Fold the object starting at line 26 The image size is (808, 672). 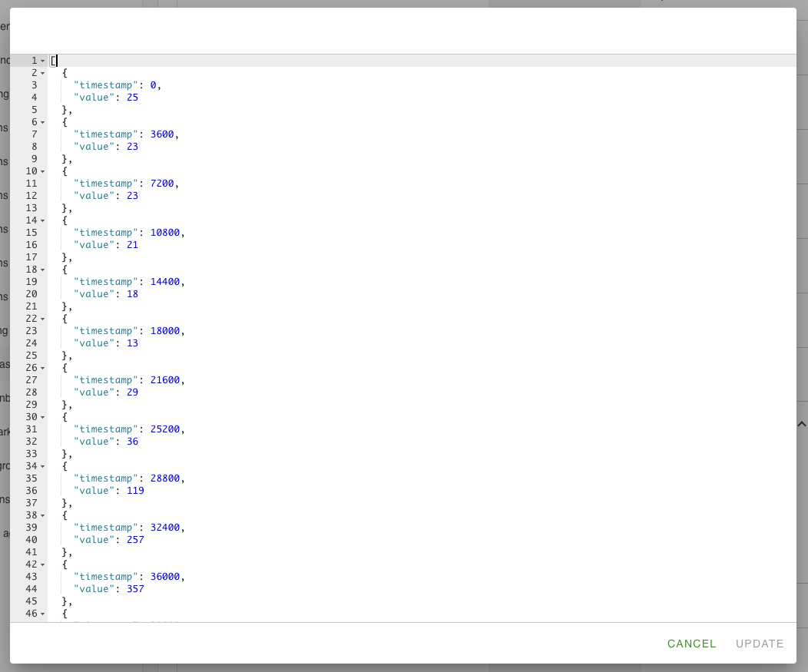tap(43, 368)
